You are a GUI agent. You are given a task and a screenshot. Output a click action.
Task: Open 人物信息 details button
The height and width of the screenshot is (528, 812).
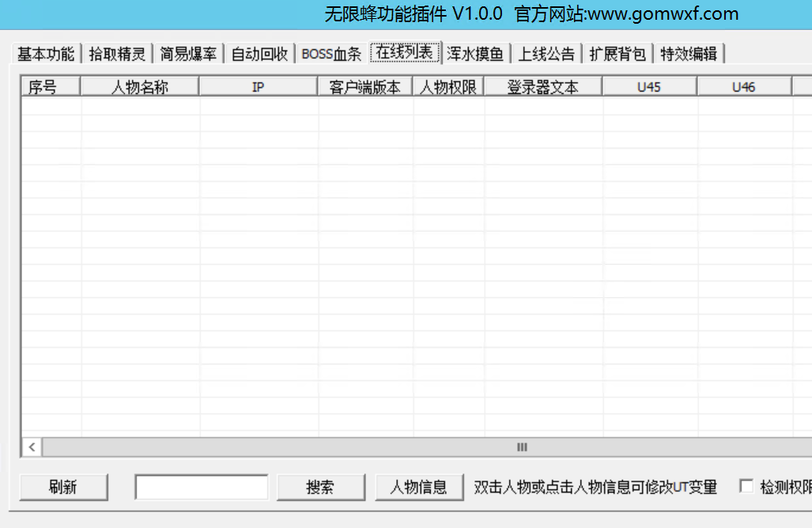pos(419,487)
